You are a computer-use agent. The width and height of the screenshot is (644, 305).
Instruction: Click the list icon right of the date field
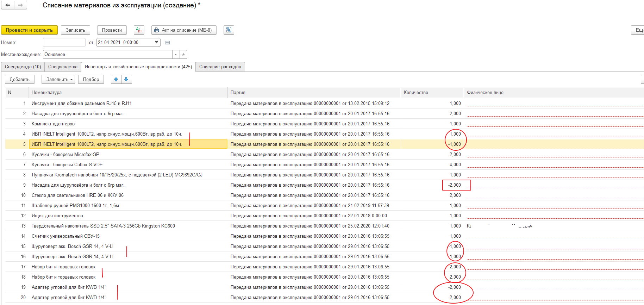(x=168, y=43)
